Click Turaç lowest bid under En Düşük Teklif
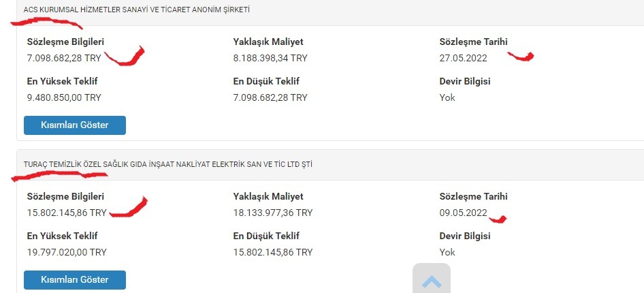644x293 pixels. tap(273, 252)
